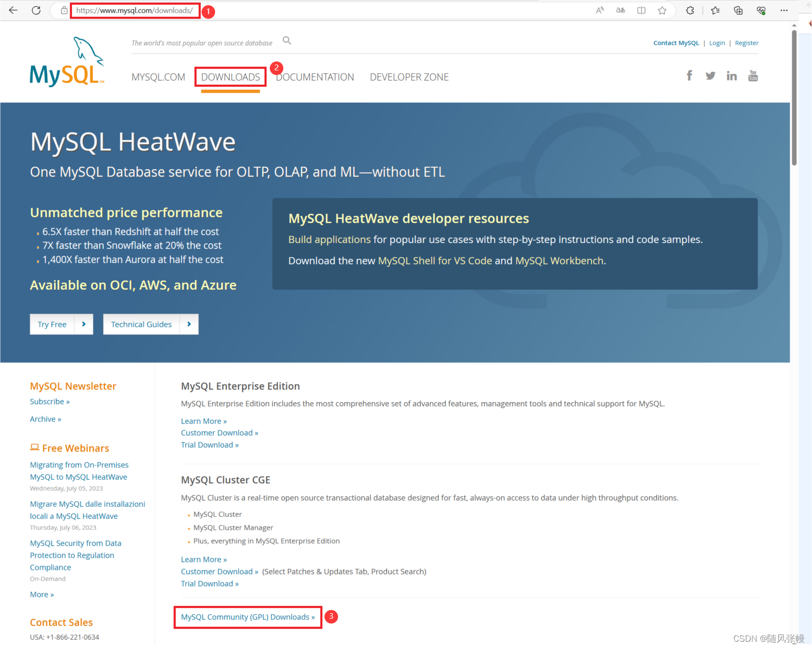Click Contact Sales heading

coord(61,622)
